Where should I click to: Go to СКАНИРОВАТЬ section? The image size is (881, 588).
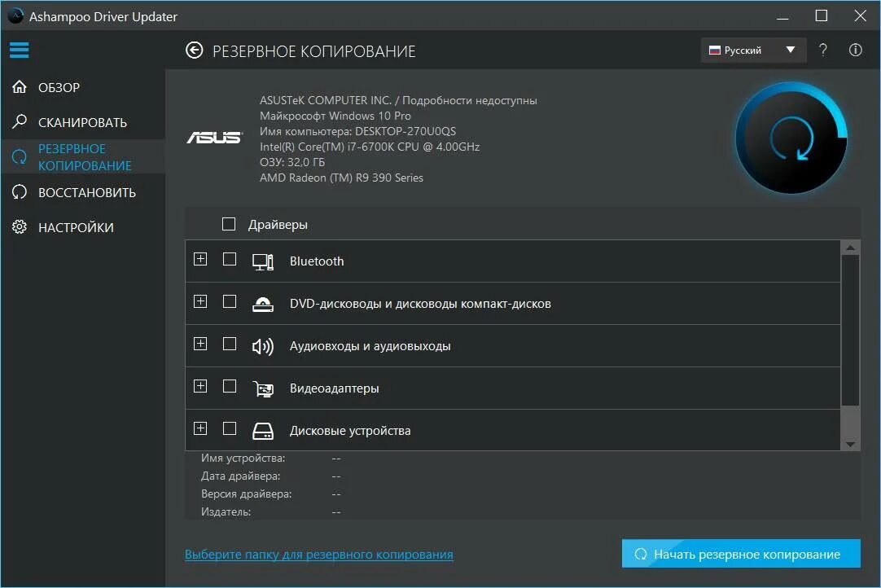(83, 122)
